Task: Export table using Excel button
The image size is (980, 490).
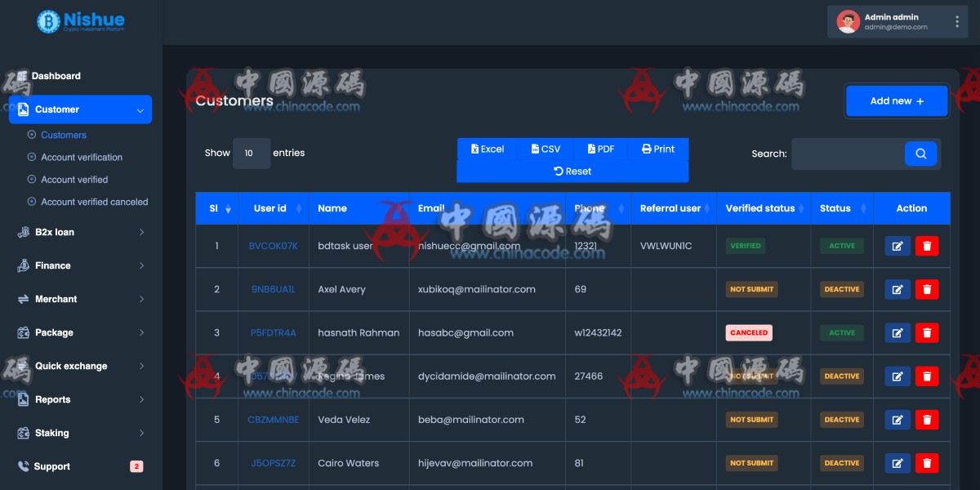Action: click(488, 149)
